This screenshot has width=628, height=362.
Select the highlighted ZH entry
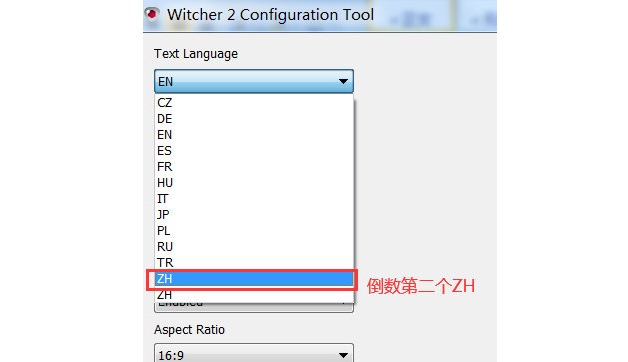click(x=254, y=279)
